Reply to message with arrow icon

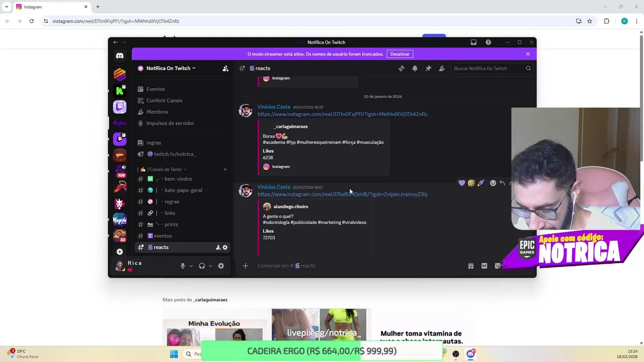pyautogui.click(x=502, y=183)
